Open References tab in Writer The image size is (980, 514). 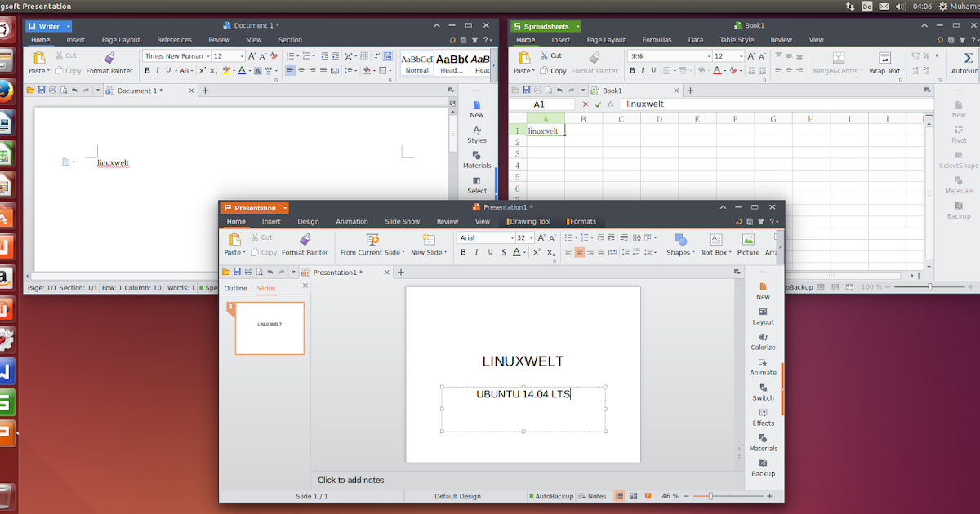175,39
